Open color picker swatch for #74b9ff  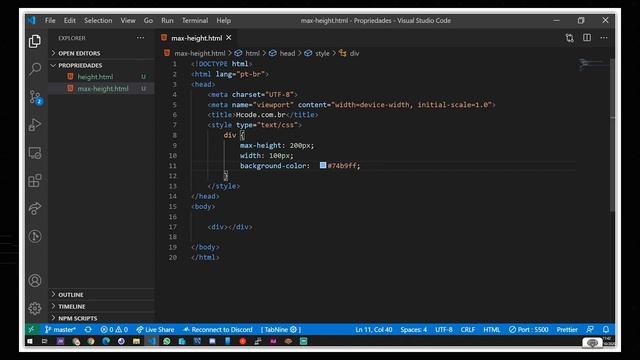click(x=323, y=165)
